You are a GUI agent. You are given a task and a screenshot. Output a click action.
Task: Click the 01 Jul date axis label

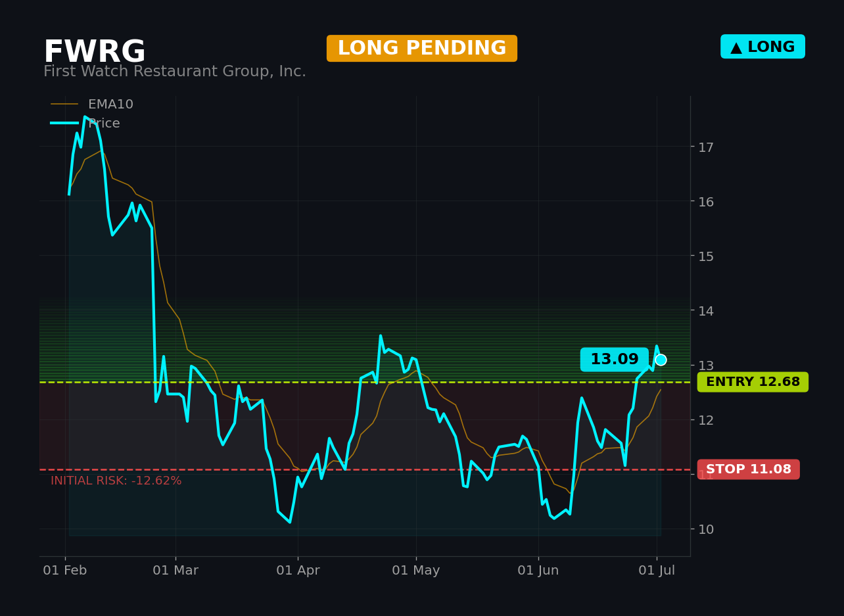tap(657, 571)
